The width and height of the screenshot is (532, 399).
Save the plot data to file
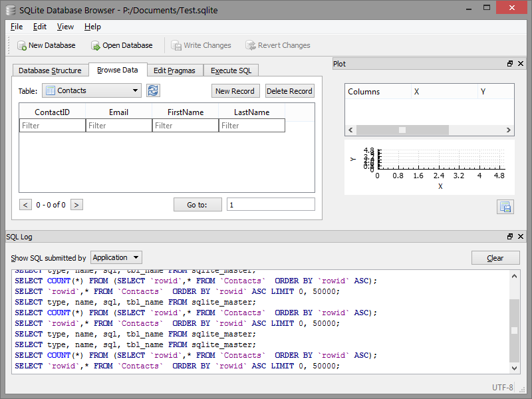tap(505, 206)
